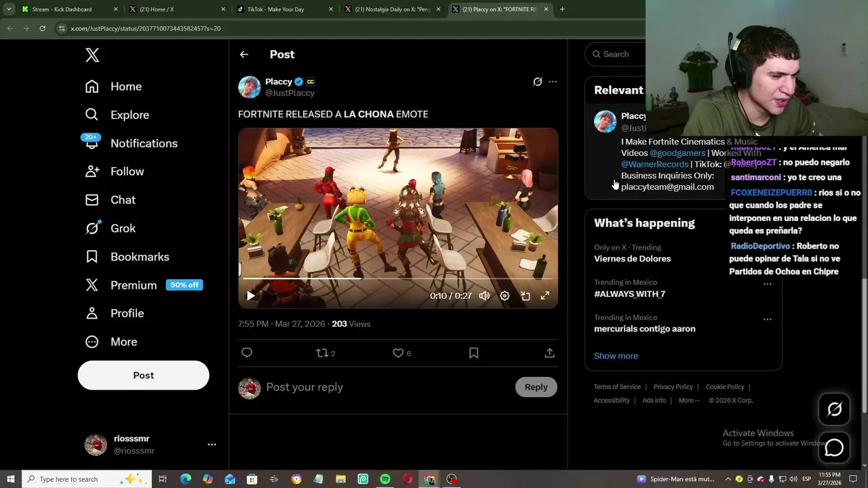Screen dimensions: 868x488
Task: Go back using the post back arrow
Action: (x=244, y=54)
